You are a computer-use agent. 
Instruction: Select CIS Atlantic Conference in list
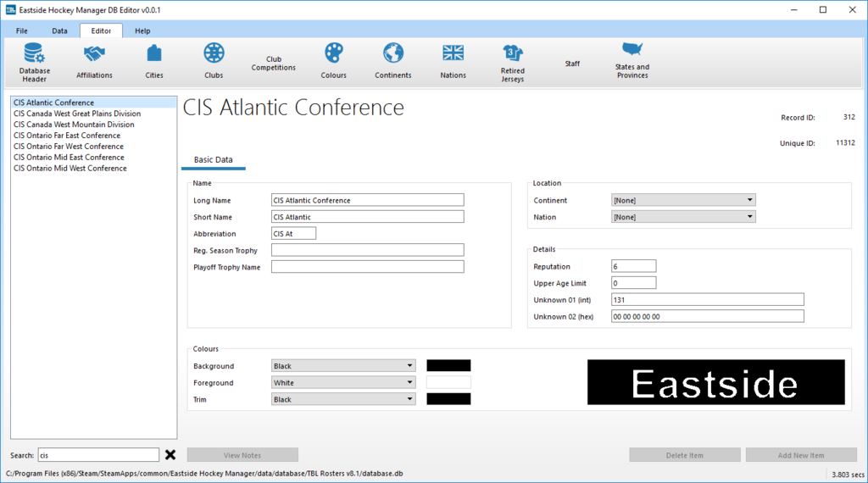point(93,103)
